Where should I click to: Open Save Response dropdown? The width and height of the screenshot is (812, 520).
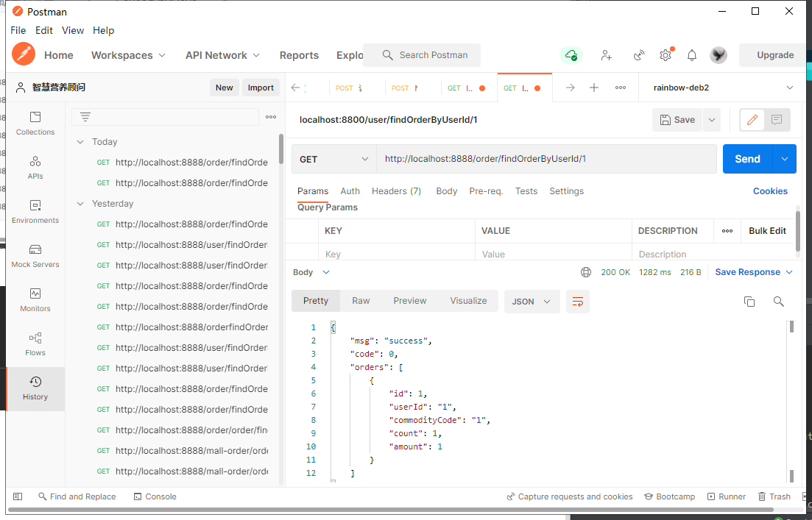pyautogui.click(x=754, y=272)
